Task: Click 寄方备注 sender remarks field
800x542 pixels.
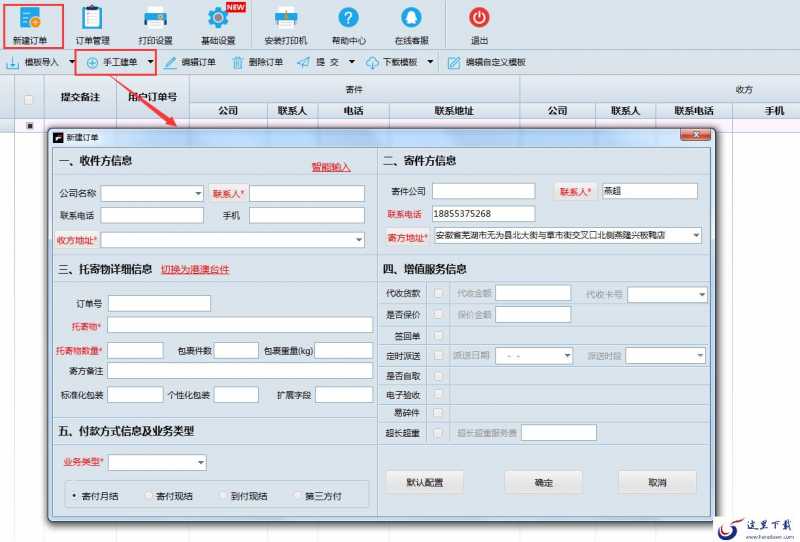Action: point(240,371)
